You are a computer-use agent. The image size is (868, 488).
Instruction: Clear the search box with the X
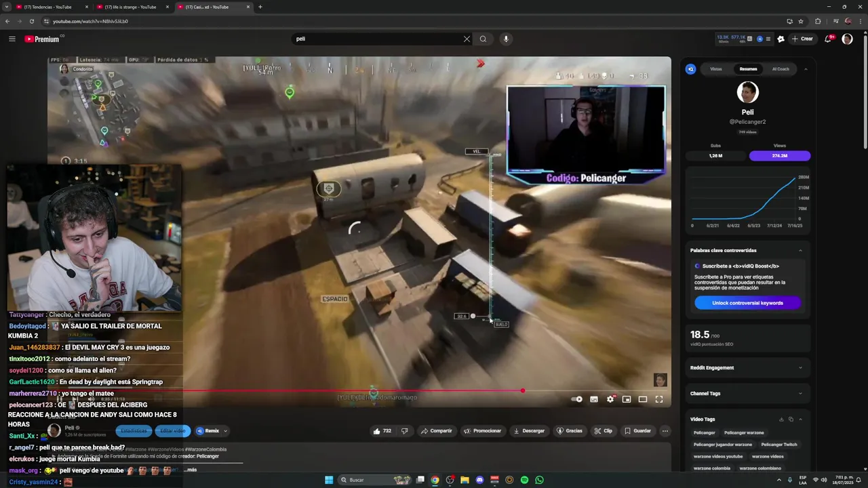point(467,39)
